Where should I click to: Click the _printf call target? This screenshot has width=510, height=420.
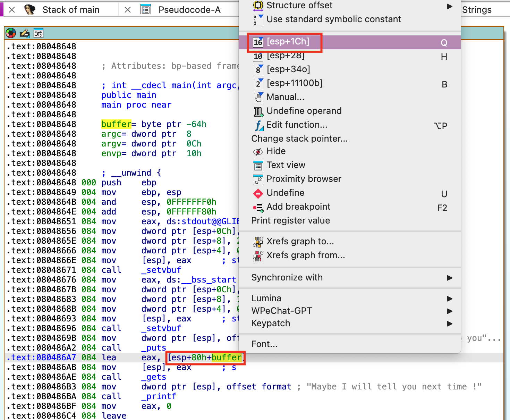click(159, 396)
